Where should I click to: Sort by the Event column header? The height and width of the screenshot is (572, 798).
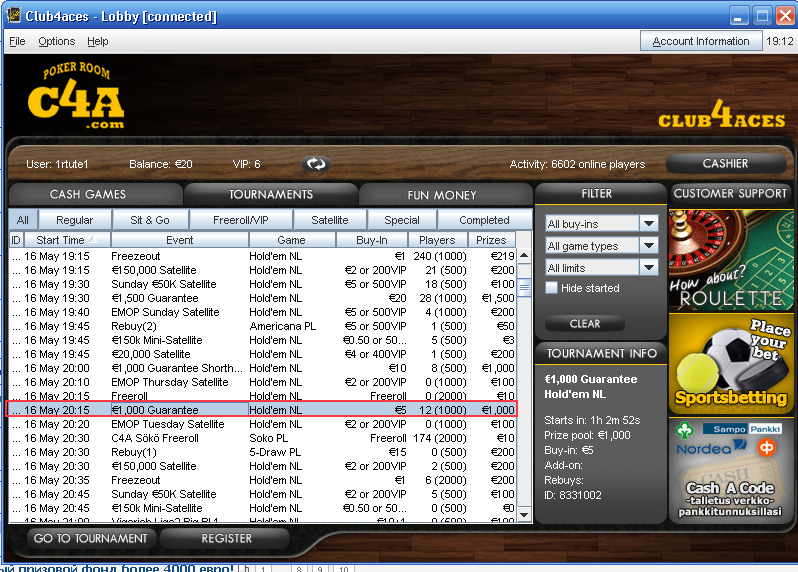(180, 240)
